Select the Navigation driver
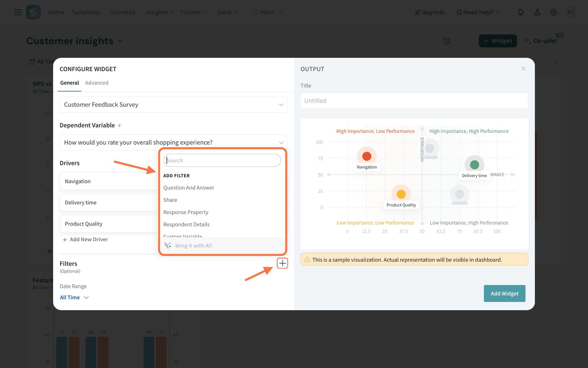The image size is (588, 368). (109, 181)
